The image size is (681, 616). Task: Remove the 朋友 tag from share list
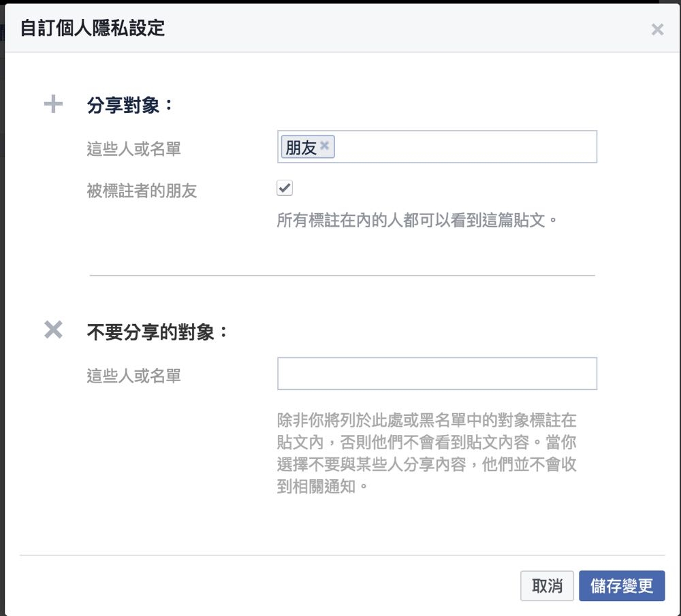(325, 146)
